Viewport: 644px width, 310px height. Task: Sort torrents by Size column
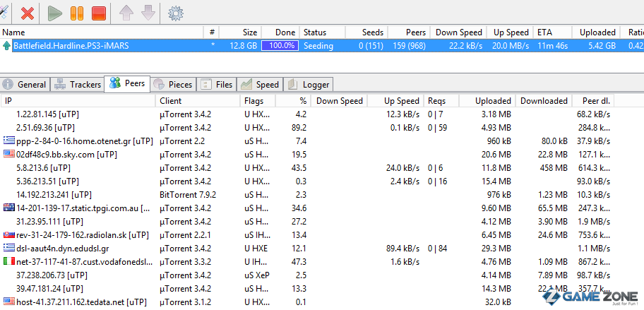(x=240, y=32)
